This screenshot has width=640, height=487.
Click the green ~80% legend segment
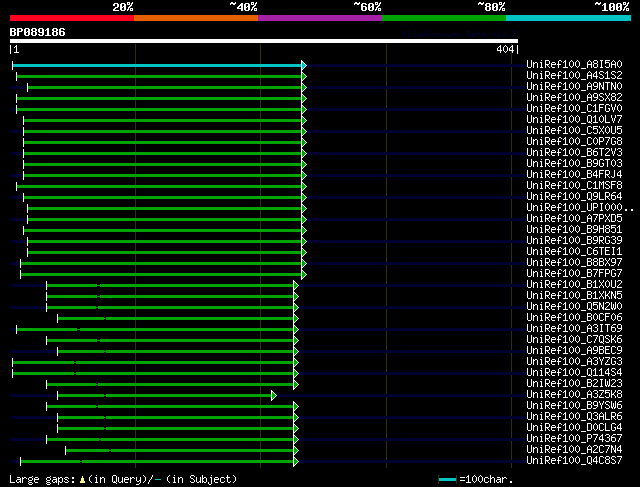click(x=444, y=18)
